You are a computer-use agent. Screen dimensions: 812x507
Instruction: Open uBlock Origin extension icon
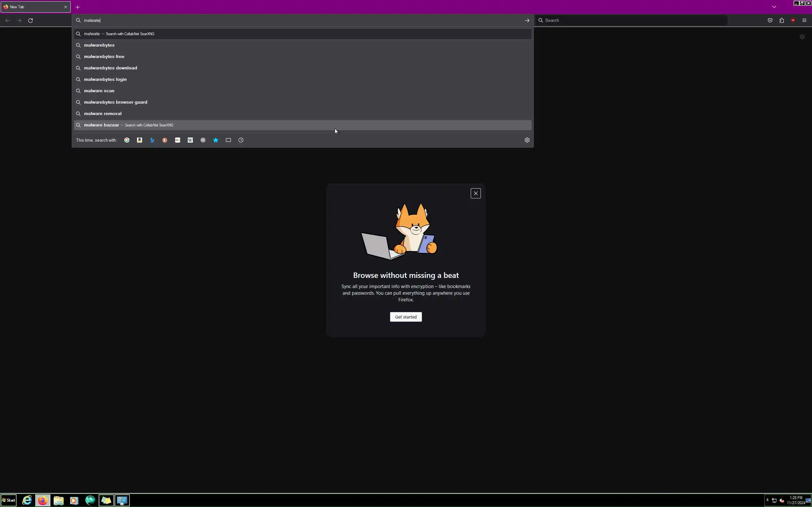793,21
